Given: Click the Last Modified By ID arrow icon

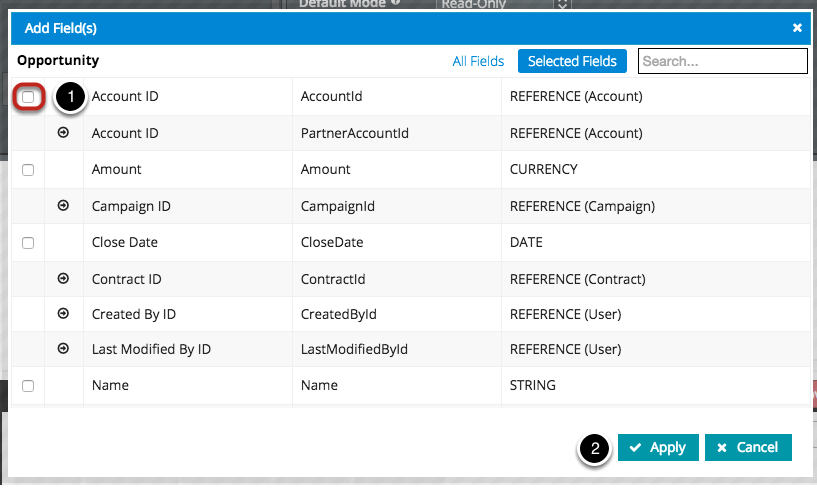Looking at the screenshot, I should click(64, 349).
